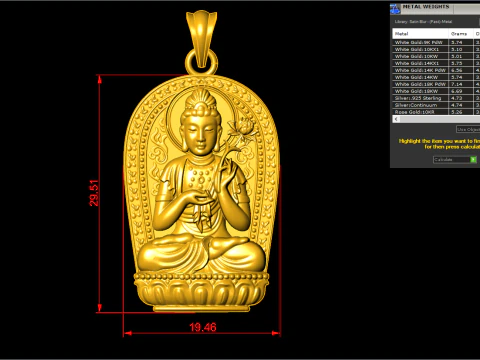The height and width of the screenshot is (360, 480).
Task: Click the 29.51 height dimension label
Action: (94, 193)
